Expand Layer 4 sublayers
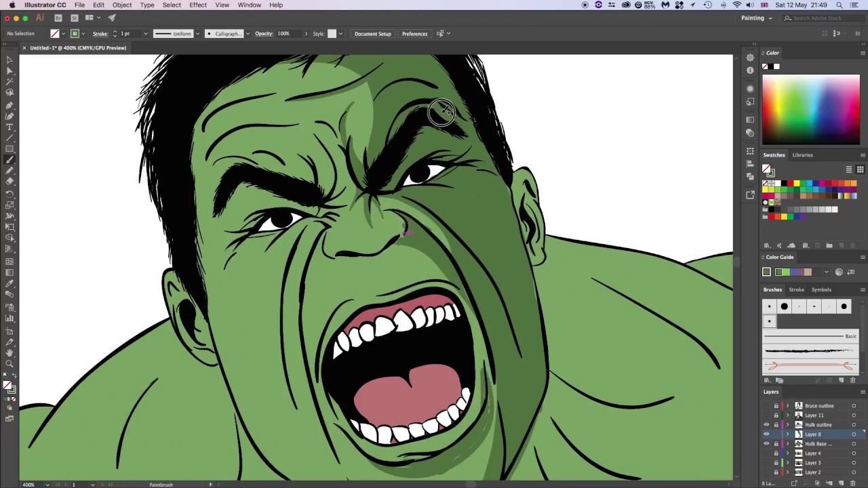 [x=788, y=453]
